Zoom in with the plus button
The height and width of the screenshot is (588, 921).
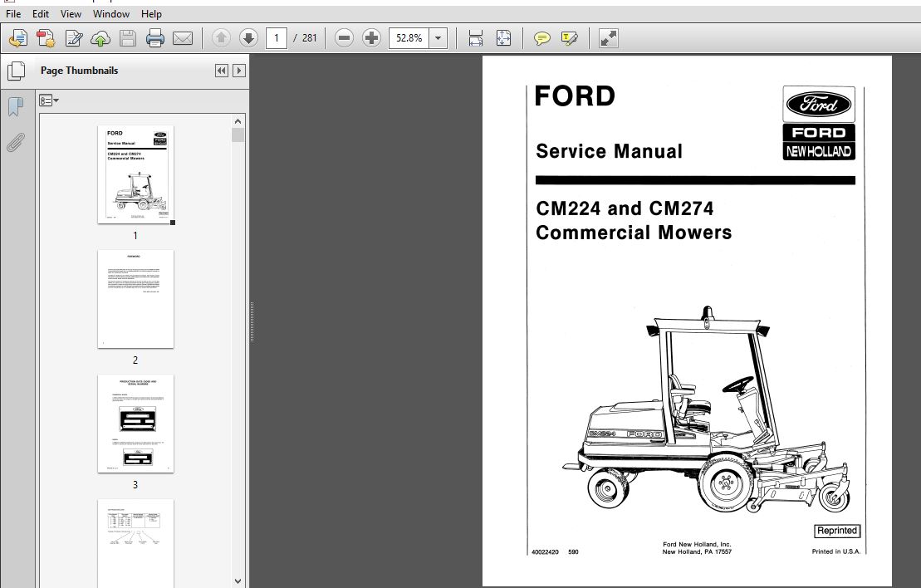(x=371, y=38)
